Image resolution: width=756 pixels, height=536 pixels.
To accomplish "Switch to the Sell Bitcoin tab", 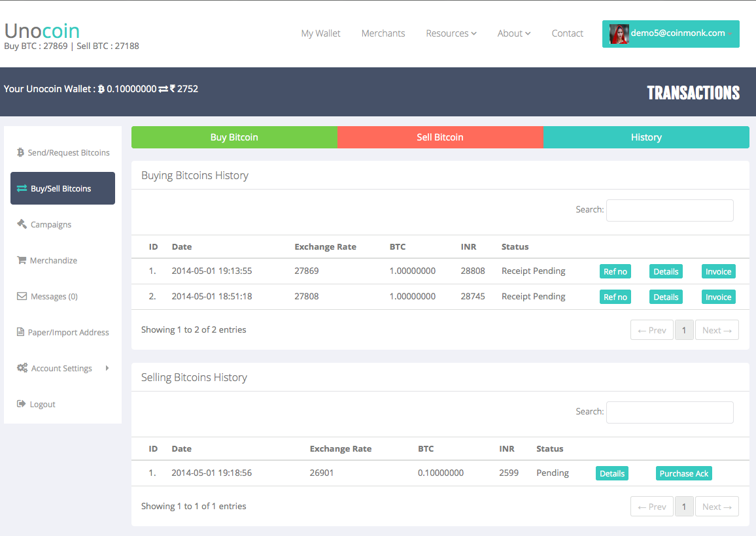I will coord(440,137).
